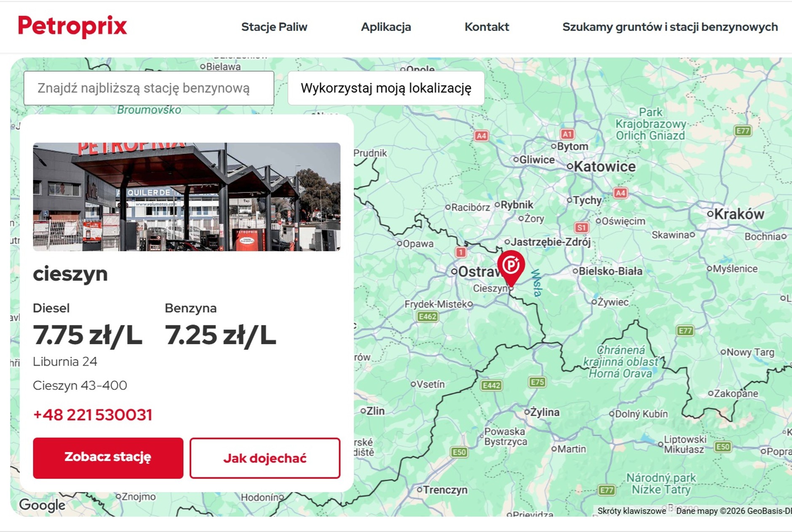Click Trenczyn label on the map
The image size is (792, 532).
click(445, 490)
